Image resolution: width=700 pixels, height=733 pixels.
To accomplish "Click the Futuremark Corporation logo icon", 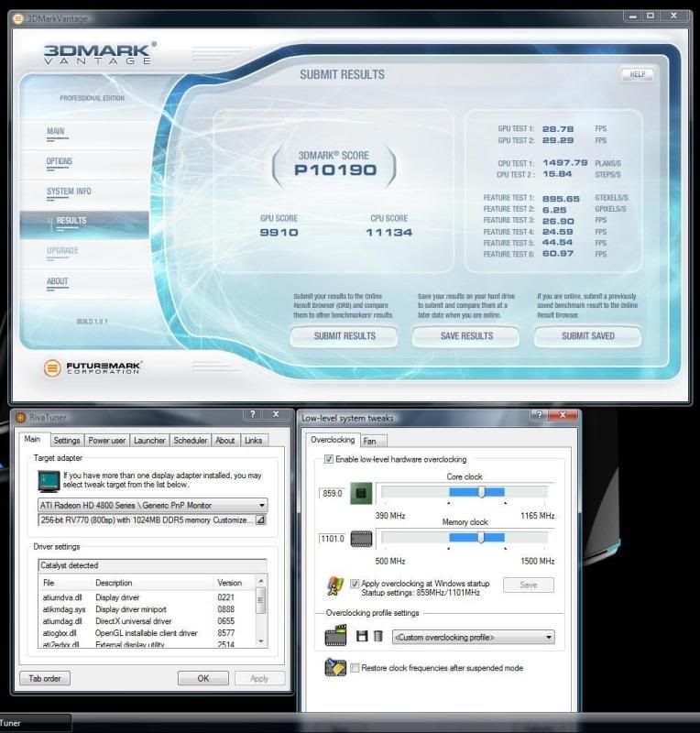I will (53, 368).
